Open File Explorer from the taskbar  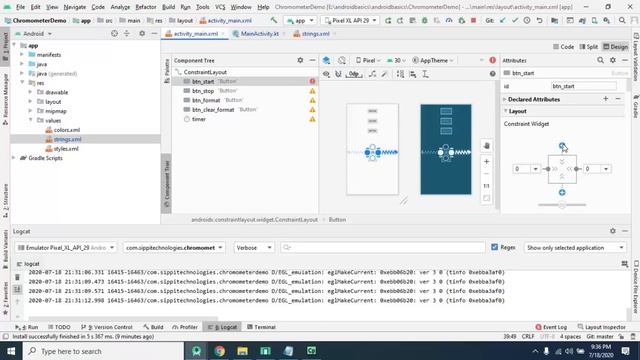click(x=242, y=351)
